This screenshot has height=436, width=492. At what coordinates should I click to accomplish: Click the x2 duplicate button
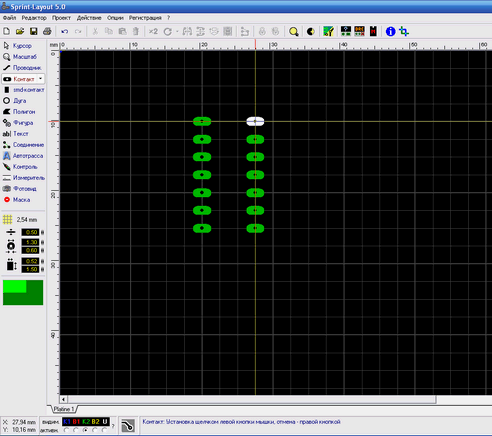tap(153, 32)
